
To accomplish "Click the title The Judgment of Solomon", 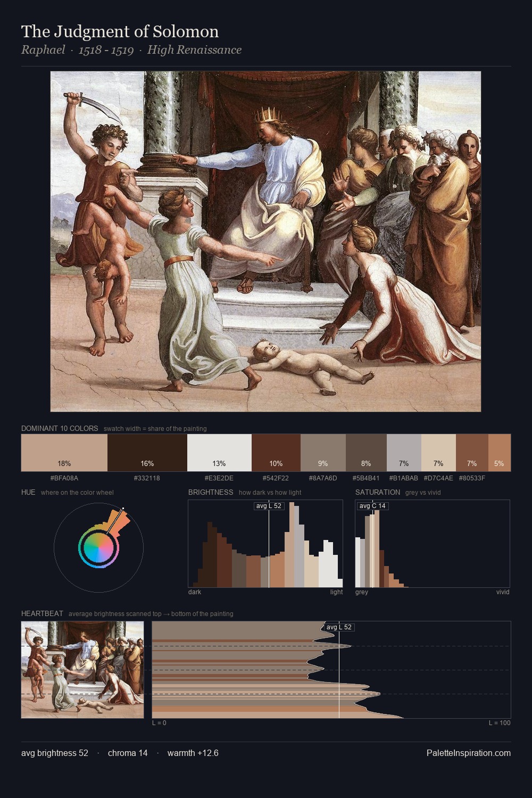I will click(120, 31).
